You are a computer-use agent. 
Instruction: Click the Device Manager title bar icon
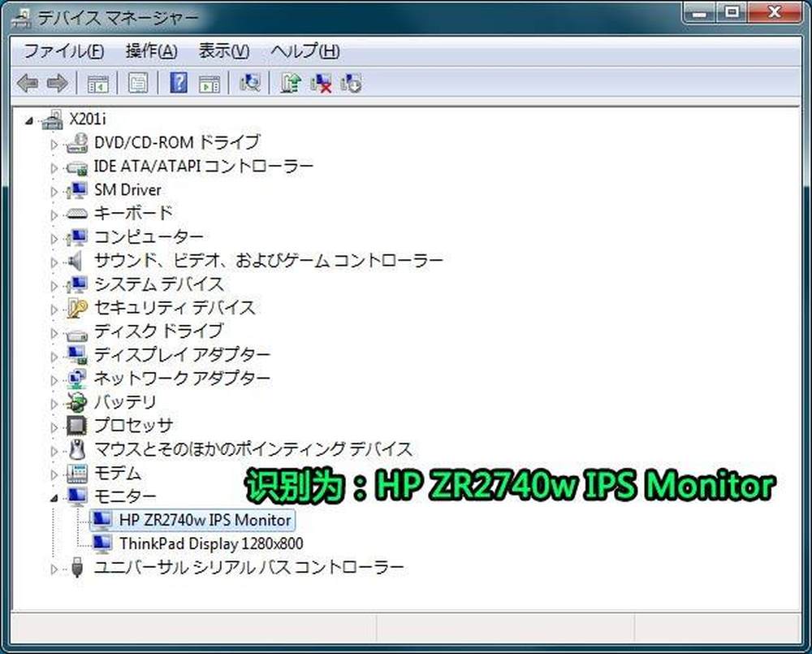click(x=22, y=19)
